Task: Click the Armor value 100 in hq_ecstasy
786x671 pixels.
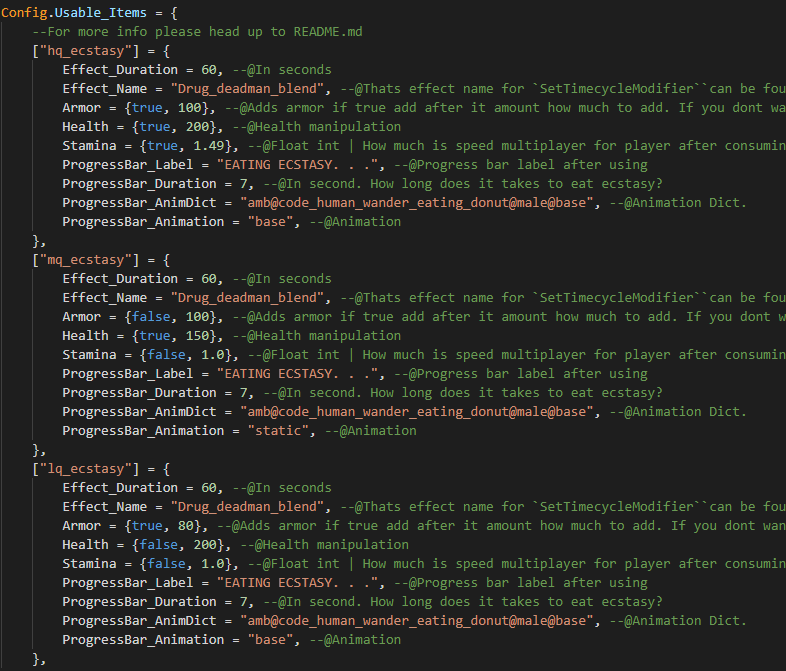Action: (189, 108)
